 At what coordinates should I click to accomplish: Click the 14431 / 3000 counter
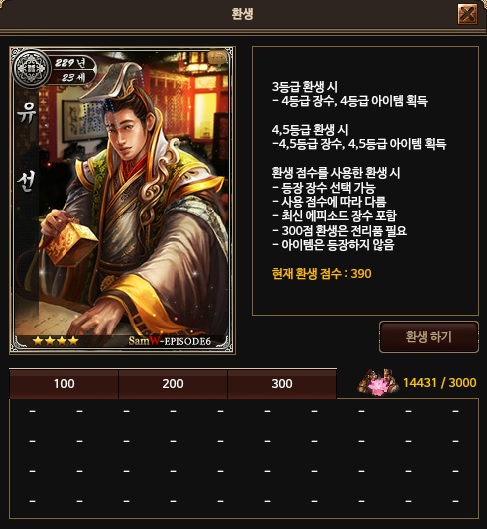click(x=440, y=383)
